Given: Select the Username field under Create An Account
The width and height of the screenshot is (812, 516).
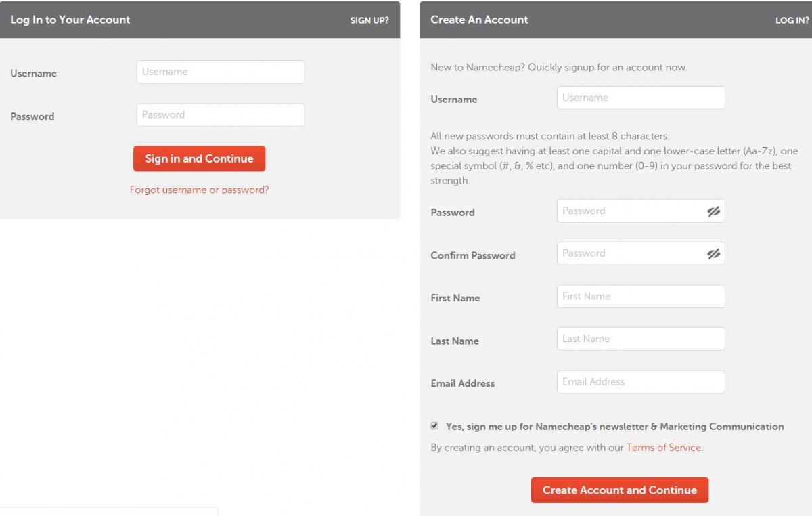Looking at the screenshot, I should tap(640, 98).
